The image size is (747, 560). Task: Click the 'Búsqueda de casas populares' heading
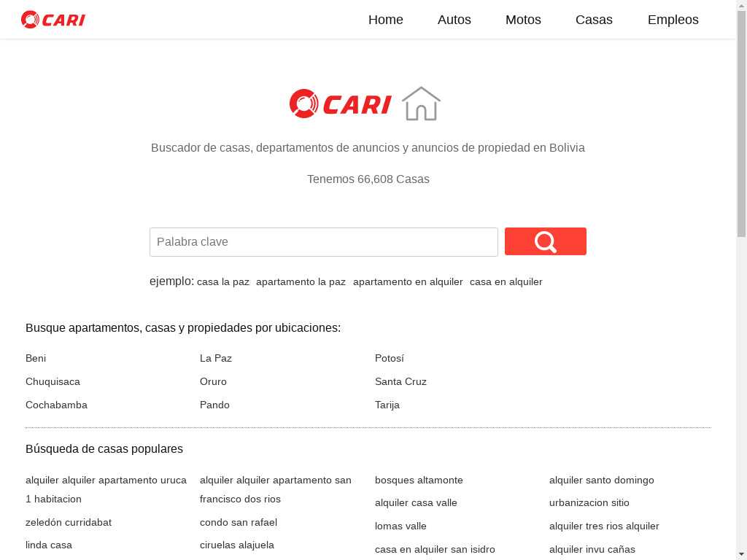104,449
